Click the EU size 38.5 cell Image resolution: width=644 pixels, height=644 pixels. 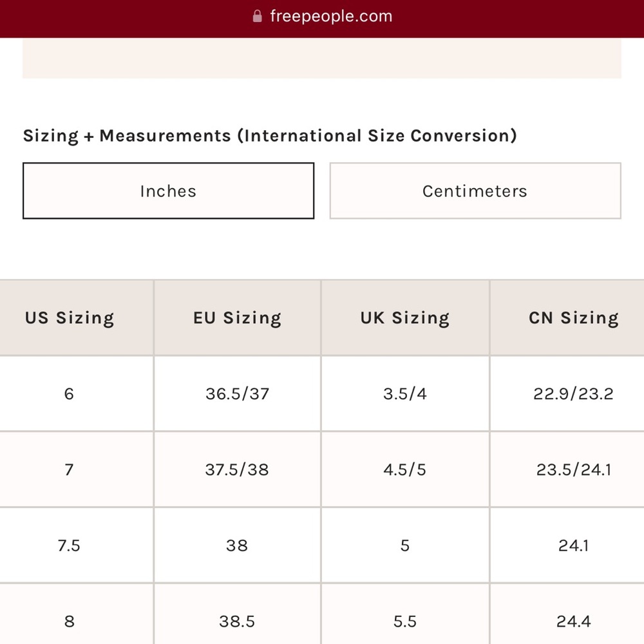click(x=237, y=621)
